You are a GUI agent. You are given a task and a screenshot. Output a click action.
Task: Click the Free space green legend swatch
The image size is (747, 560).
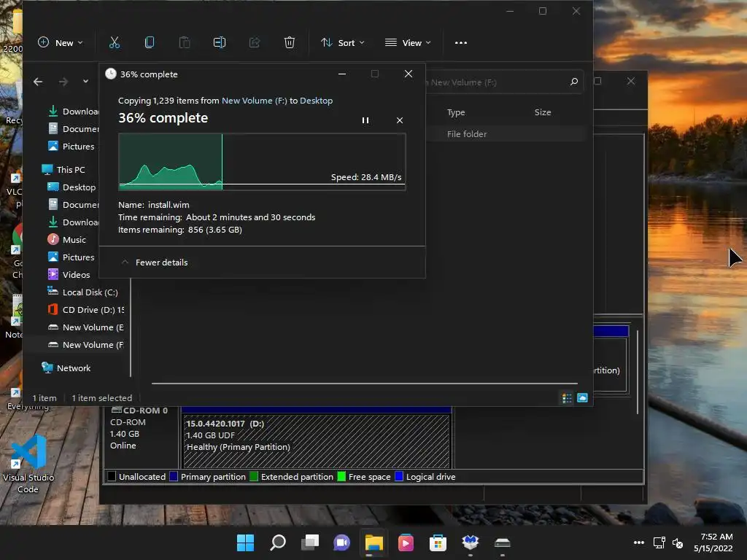[341, 476]
